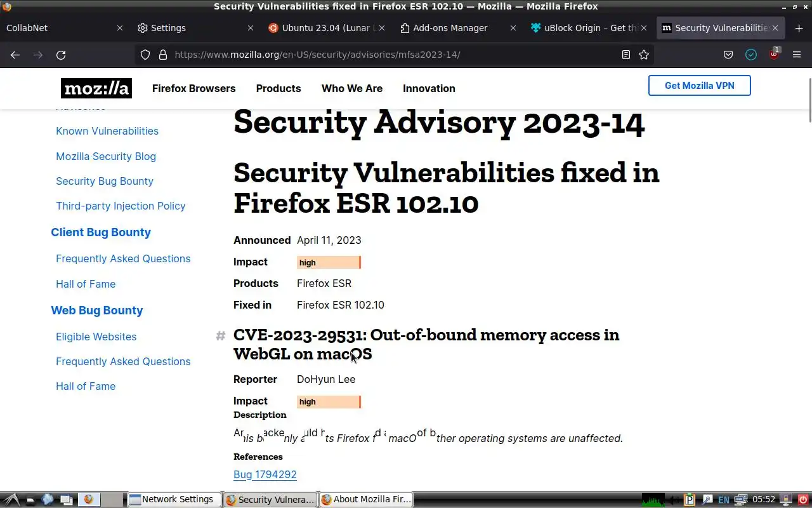Click the window switcher icon in taskbar
The width and height of the screenshot is (812, 508).
(65, 500)
